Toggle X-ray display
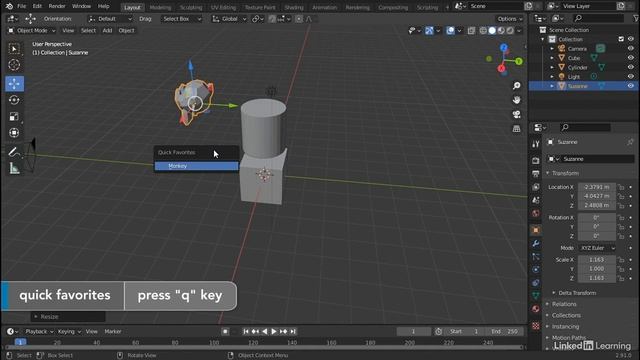The height and width of the screenshot is (360, 640). (471, 31)
